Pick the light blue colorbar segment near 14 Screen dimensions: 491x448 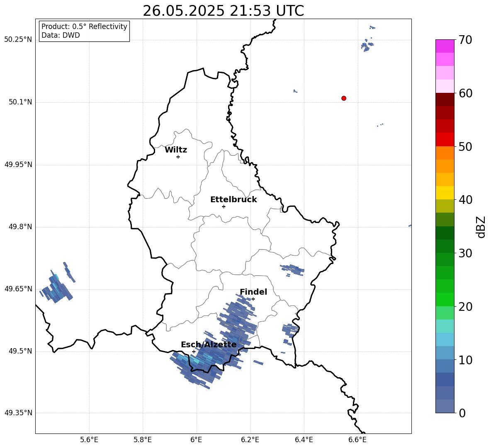445,339
